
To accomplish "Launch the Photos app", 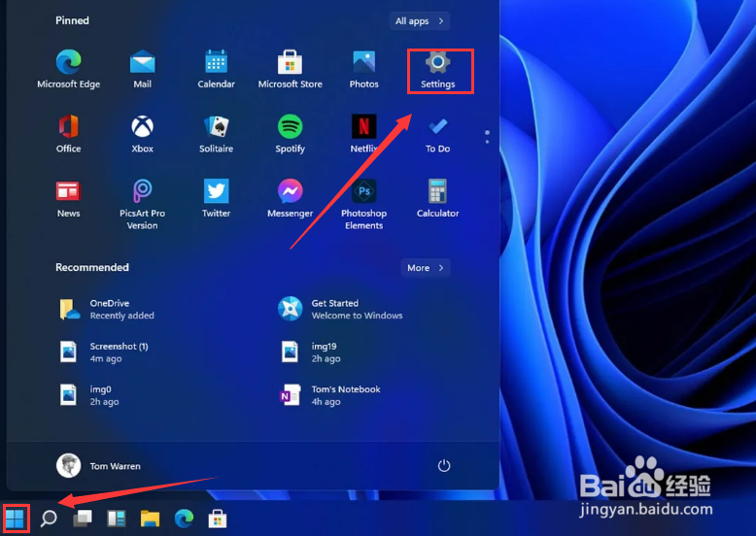I will click(x=363, y=69).
